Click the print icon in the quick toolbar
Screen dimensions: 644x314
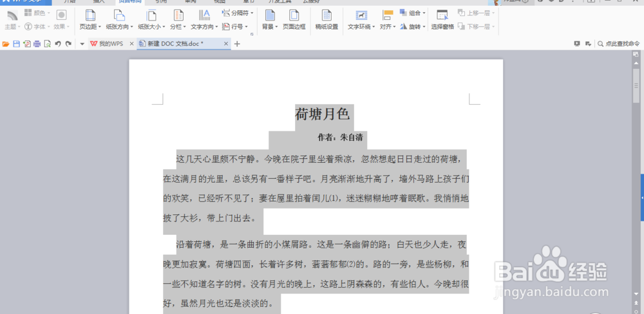pyautogui.click(x=37, y=44)
